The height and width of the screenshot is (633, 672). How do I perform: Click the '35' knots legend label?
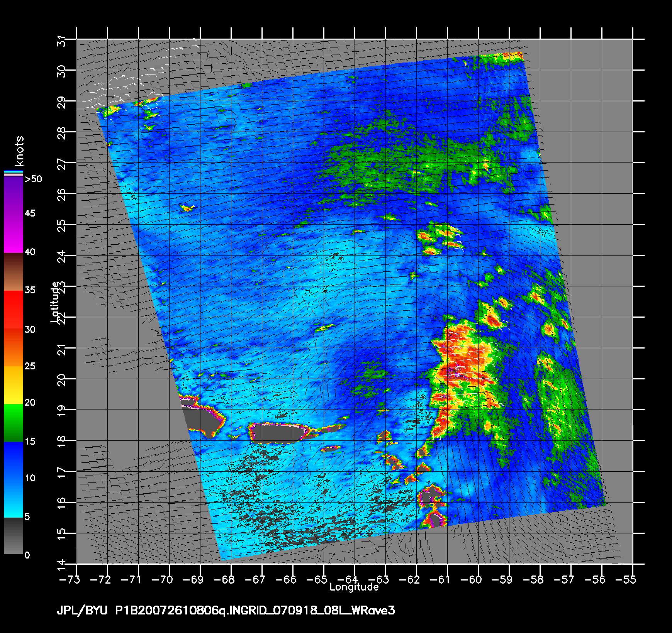tap(30, 290)
